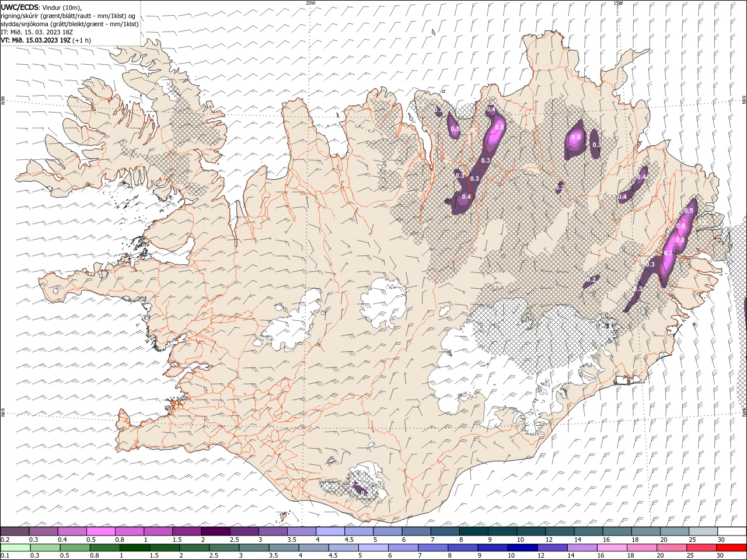Click the '15W' longitude label
Image resolution: width=747 pixels, height=560 pixels.
coord(618,3)
